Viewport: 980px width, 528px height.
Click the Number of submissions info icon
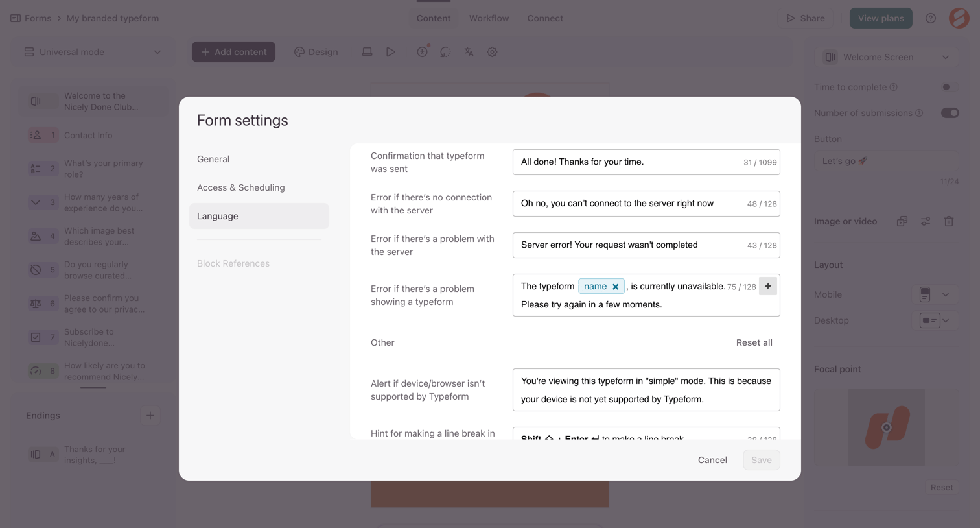point(919,113)
